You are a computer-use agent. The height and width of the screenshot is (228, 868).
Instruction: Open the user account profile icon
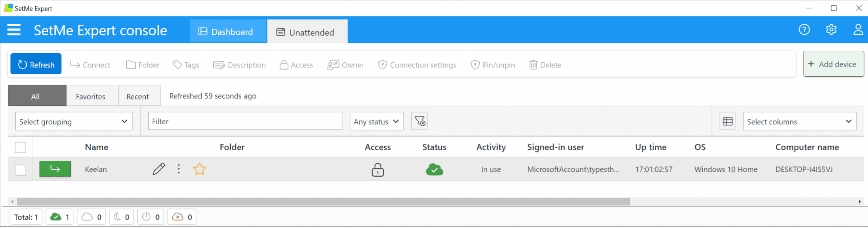(x=858, y=30)
